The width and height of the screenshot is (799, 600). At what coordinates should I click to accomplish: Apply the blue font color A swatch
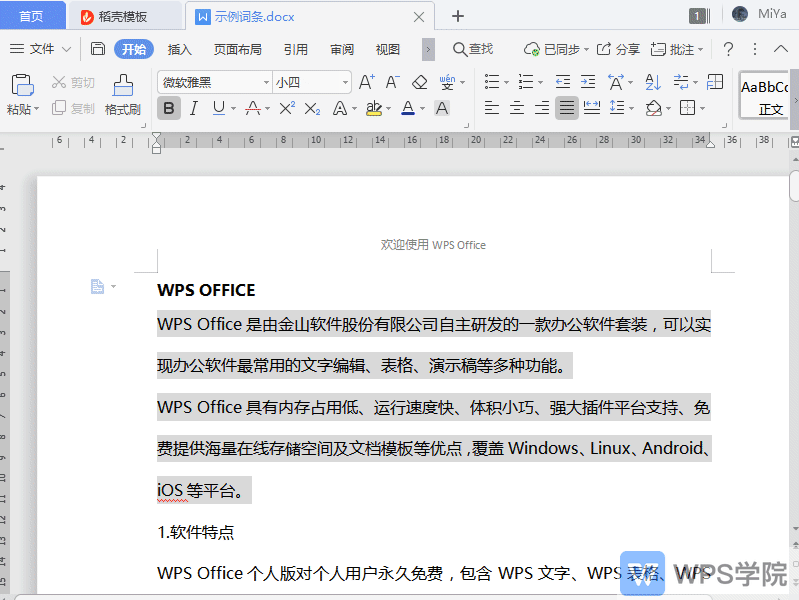408,108
